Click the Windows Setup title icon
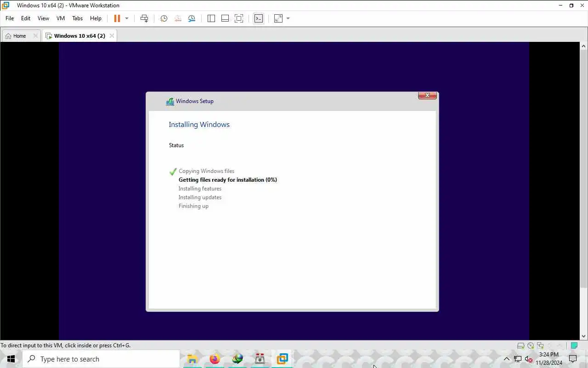Image resolution: width=588 pixels, height=368 pixels. [170, 102]
